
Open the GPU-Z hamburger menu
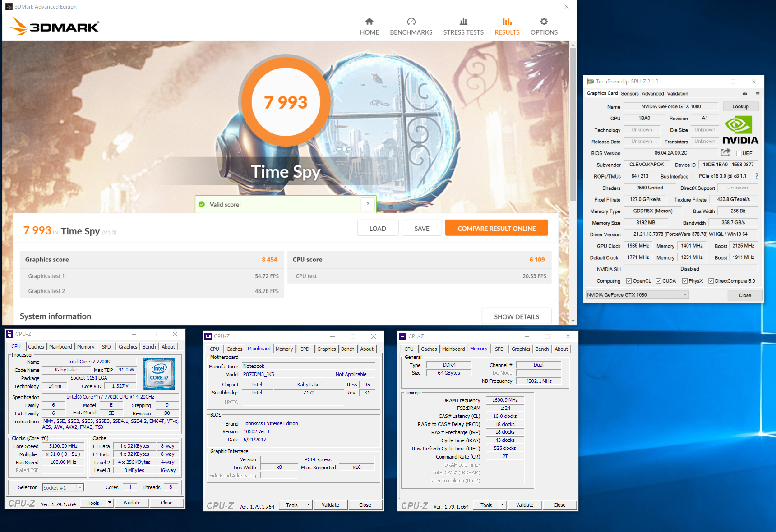tap(758, 94)
